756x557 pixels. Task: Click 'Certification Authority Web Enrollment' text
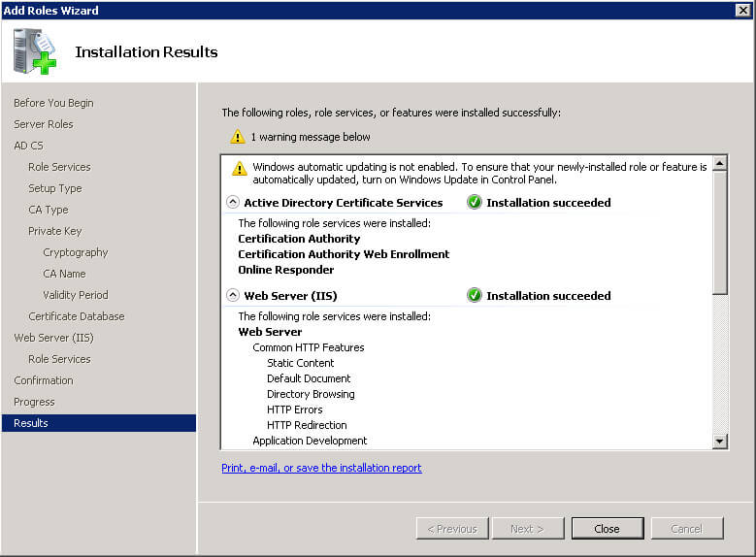(344, 254)
